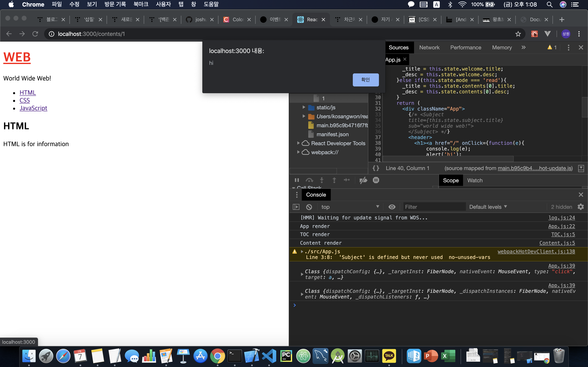Expand the webpack:// tree node
Image resolution: width=588 pixels, height=367 pixels.
point(298,152)
